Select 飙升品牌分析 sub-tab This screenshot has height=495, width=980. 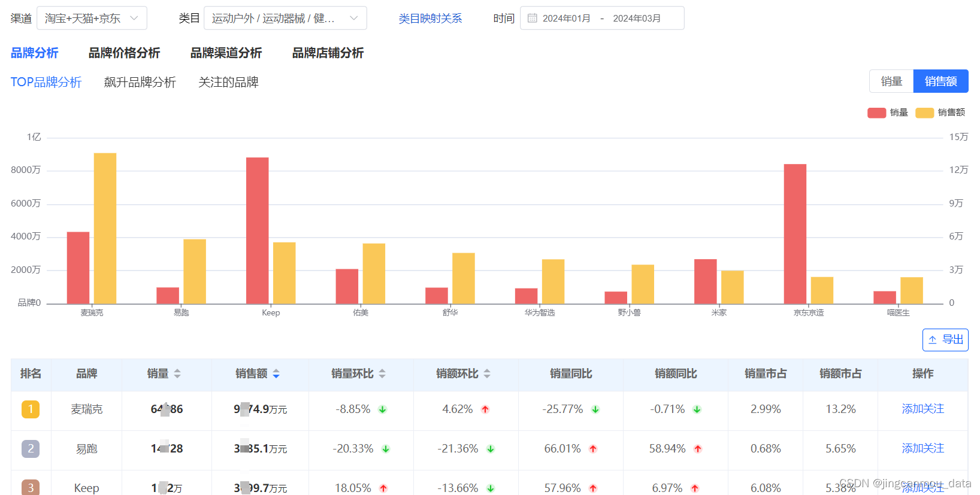[x=140, y=82]
